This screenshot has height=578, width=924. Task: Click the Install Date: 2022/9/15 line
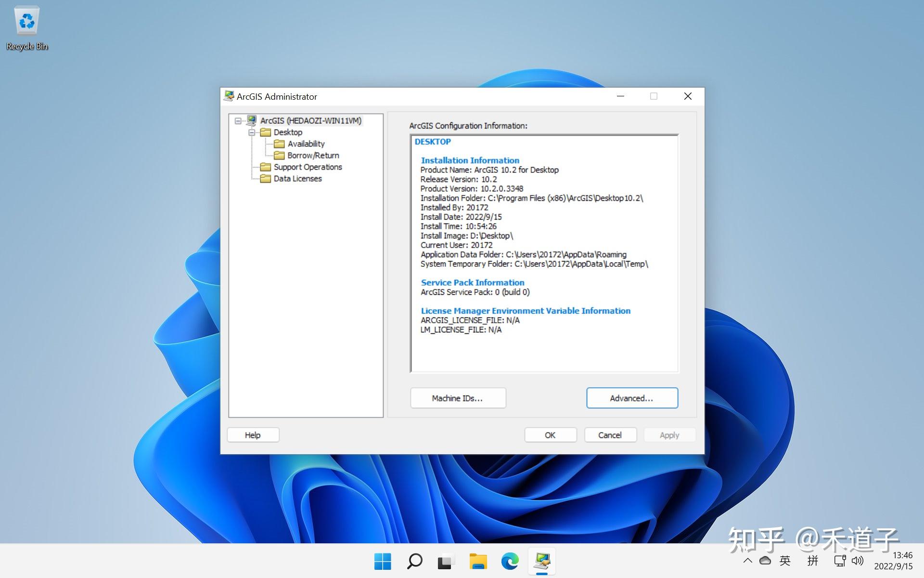click(461, 217)
